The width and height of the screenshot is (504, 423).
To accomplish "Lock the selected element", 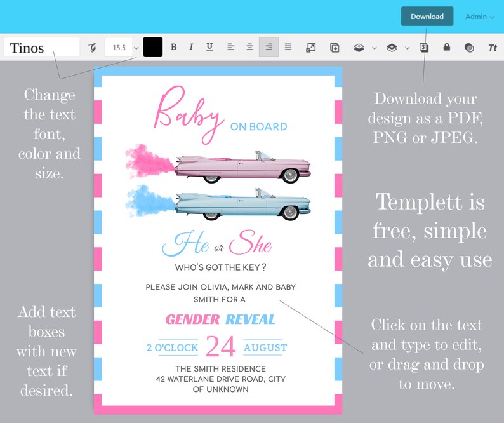I will click(446, 47).
